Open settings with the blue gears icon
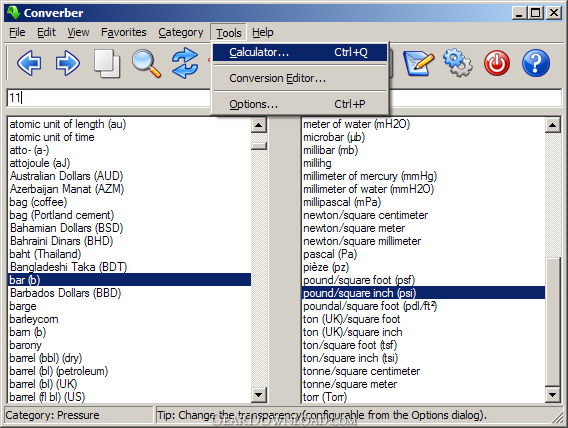 pos(458,63)
